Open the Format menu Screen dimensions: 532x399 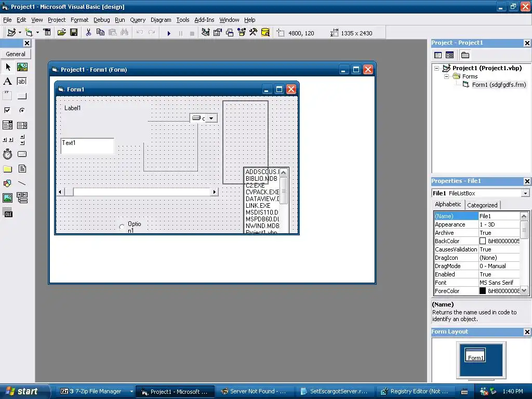(x=79, y=20)
